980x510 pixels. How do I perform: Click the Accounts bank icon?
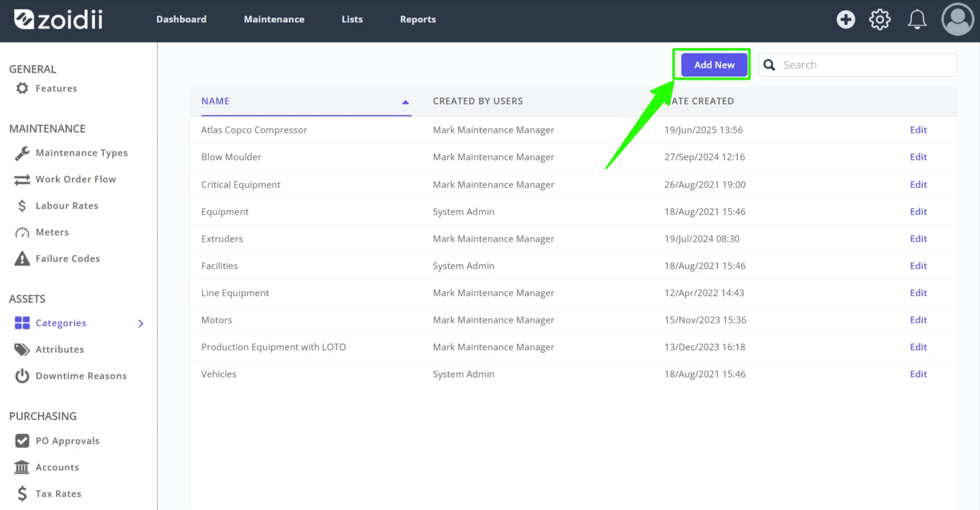[22, 467]
